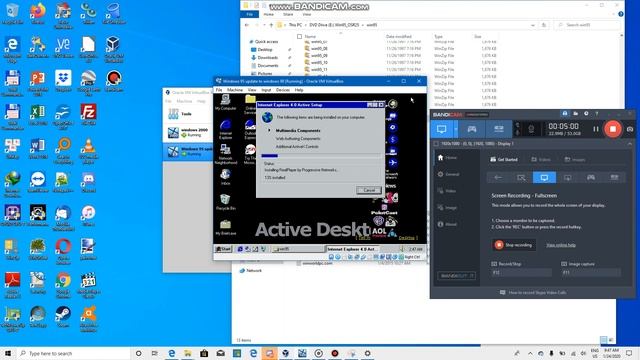This screenshot has width=640, height=360.
Task: Click the BANDICUT button in Bandicam
Action: click(x=456, y=276)
